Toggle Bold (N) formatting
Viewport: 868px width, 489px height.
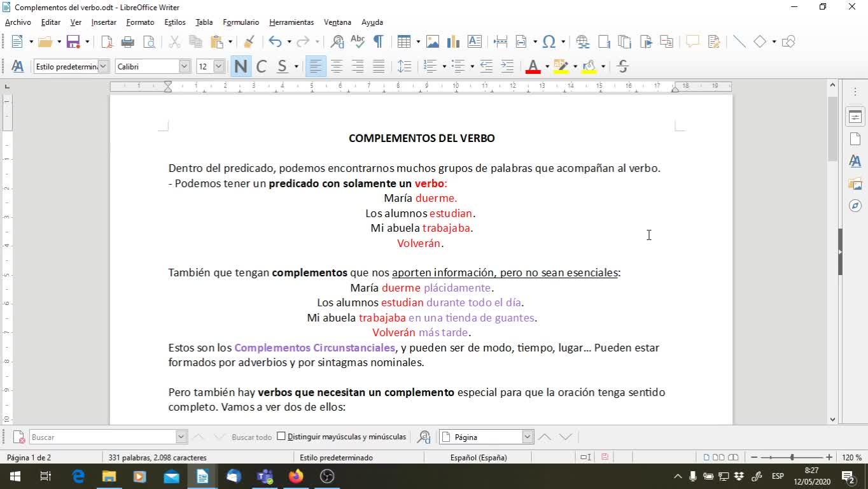(241, 66)
